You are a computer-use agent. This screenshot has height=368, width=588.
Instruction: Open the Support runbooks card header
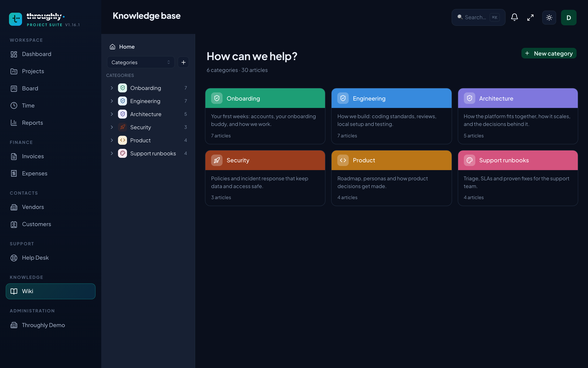pos(518,160)
